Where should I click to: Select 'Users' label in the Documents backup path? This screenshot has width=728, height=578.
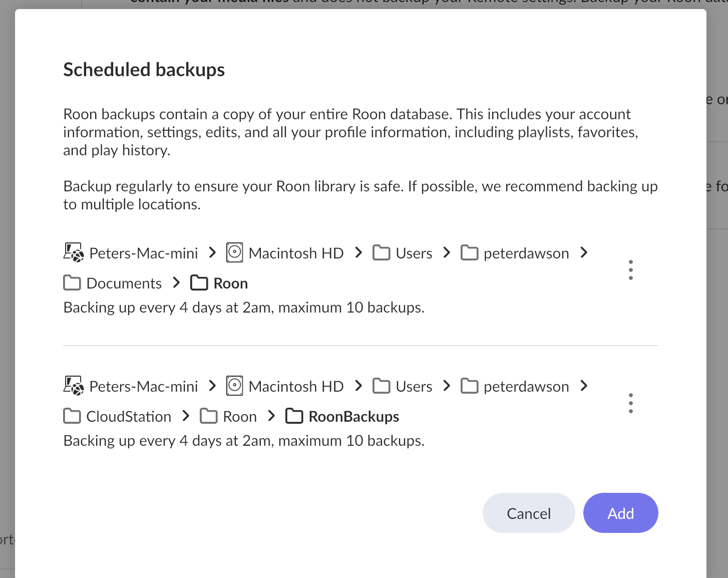(414, 253)
